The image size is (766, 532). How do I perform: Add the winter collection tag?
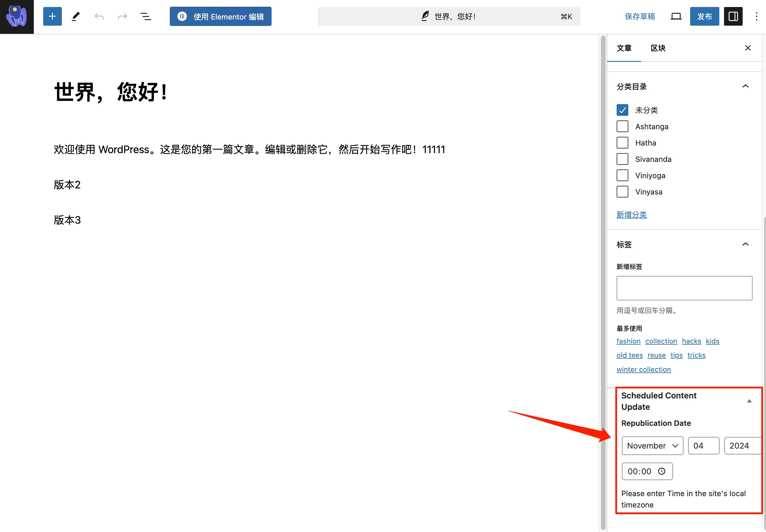point(644,369)
